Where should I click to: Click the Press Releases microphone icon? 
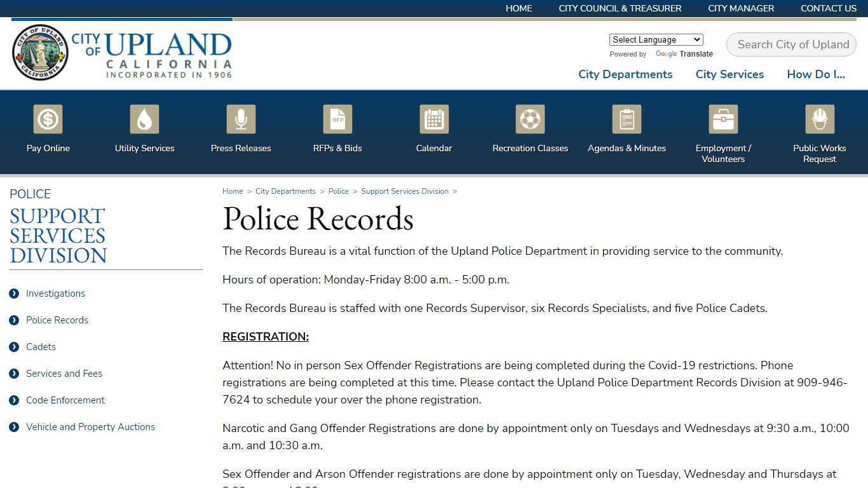tap(241, 119)
